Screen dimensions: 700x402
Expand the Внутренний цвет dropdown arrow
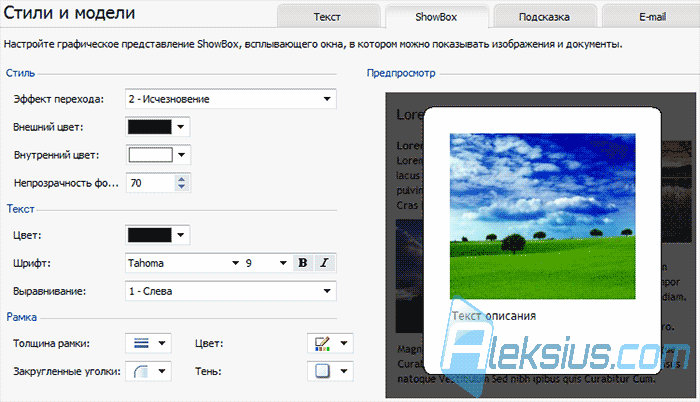click(x=181, y=155)
